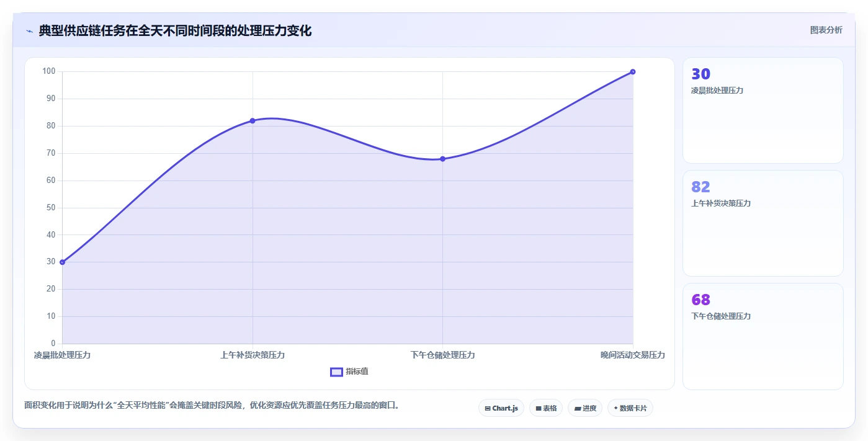
Task: Click the 下午仓储处理压力 data point at 68
Action: [442, 159]
